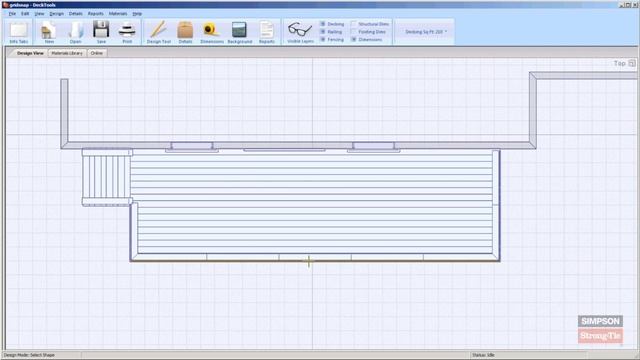The height and width of the screenshot is (360, 640).
Task: Click the Design Mode: Select Shape status text
Action: click(x=29, y=355)
